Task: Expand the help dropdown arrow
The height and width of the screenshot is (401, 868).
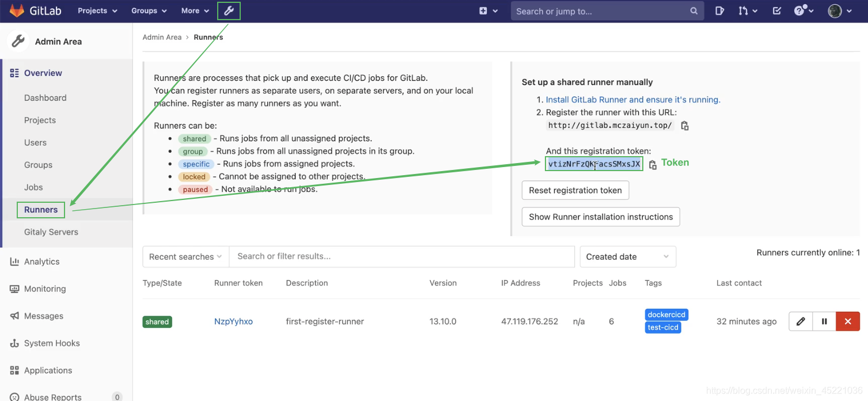Action: pyautogui.click(x=812, y=11)
